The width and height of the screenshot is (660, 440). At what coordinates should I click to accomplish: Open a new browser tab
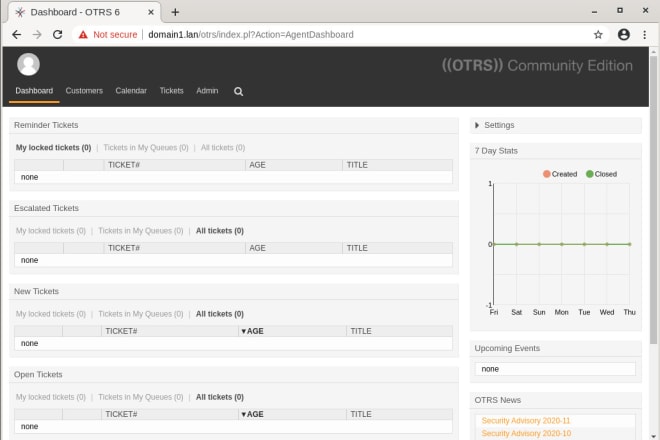click(175, 12)
